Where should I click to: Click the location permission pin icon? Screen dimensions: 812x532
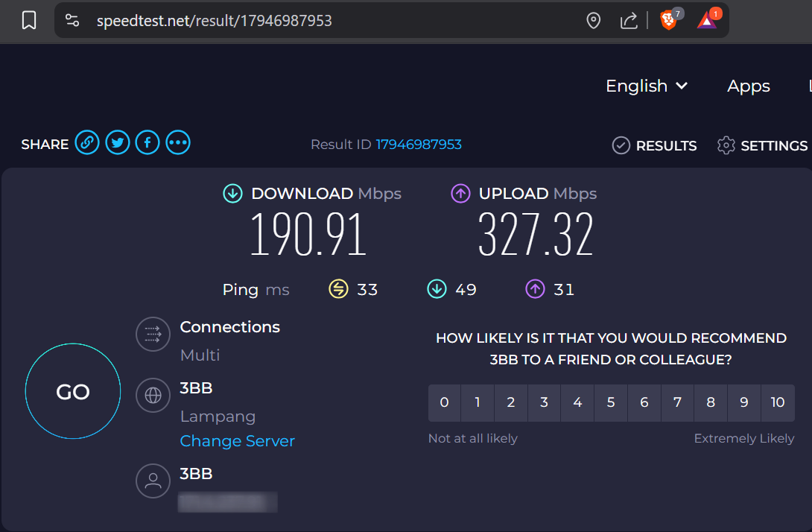pos(594,21)
